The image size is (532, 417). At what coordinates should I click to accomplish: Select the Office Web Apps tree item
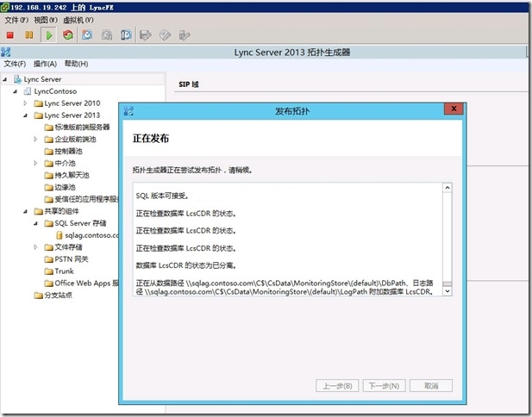86,283
